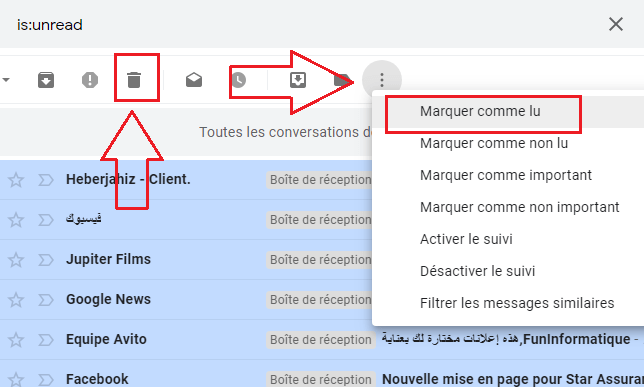Viewport: 644px width, 387px height.
Task: Open the select dropdown arrow in the toolbar
Action: tap(6, 80)
